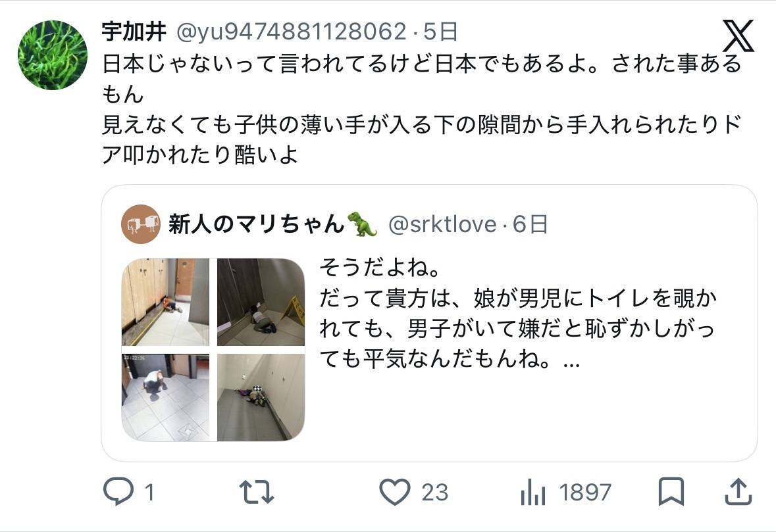Open the @srktlove handle

pos(442,224)
